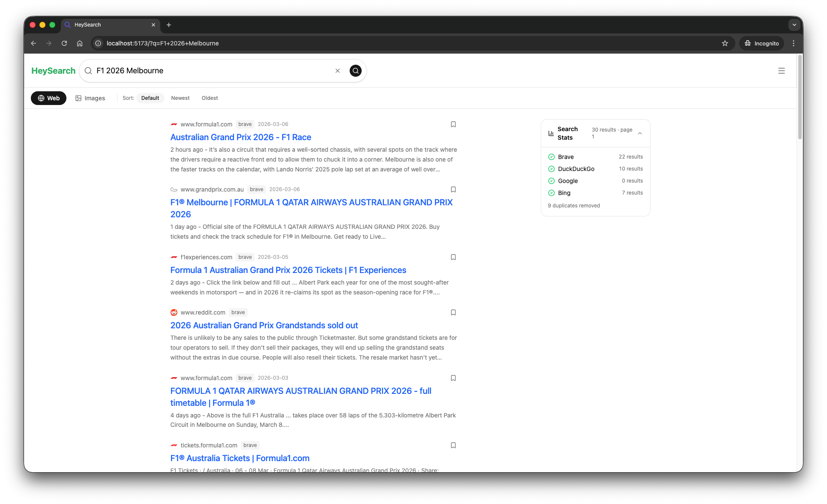Viewport: 827px width, 504px height.
Task: Open Formula 1 Australian Grand Prix 2026 Tickets link
Action: [288, 270]
